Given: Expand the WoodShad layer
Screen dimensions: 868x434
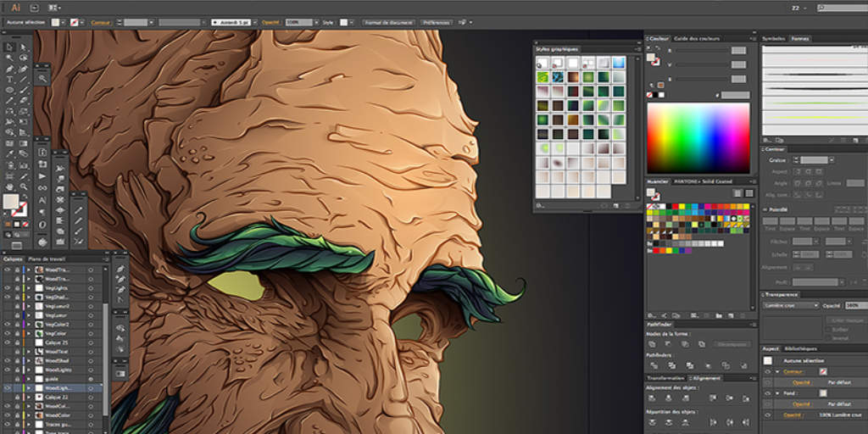Looking at the screenshot, I should (29, 360).
